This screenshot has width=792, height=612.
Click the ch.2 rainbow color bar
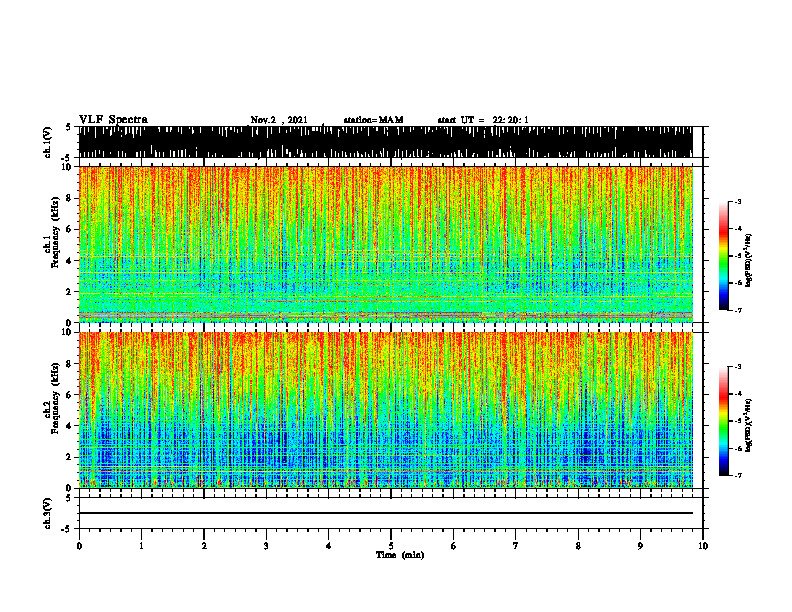(x=723, y=421)
